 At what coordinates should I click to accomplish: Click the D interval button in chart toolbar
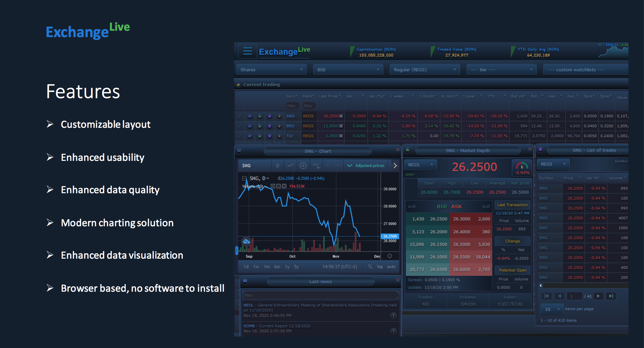278,166
